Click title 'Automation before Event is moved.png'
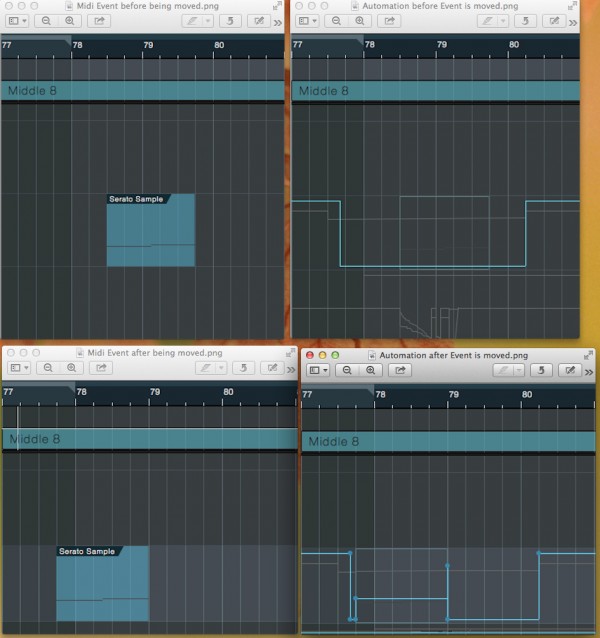Screen dimensions: 600x638 (x=440, y=6)
